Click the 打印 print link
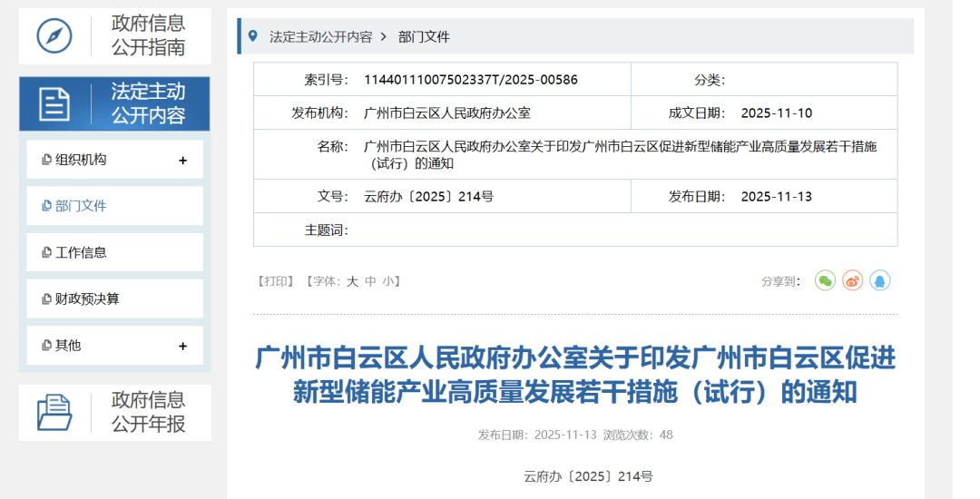Viewport: 980px width, 499px height. [276, 281]
